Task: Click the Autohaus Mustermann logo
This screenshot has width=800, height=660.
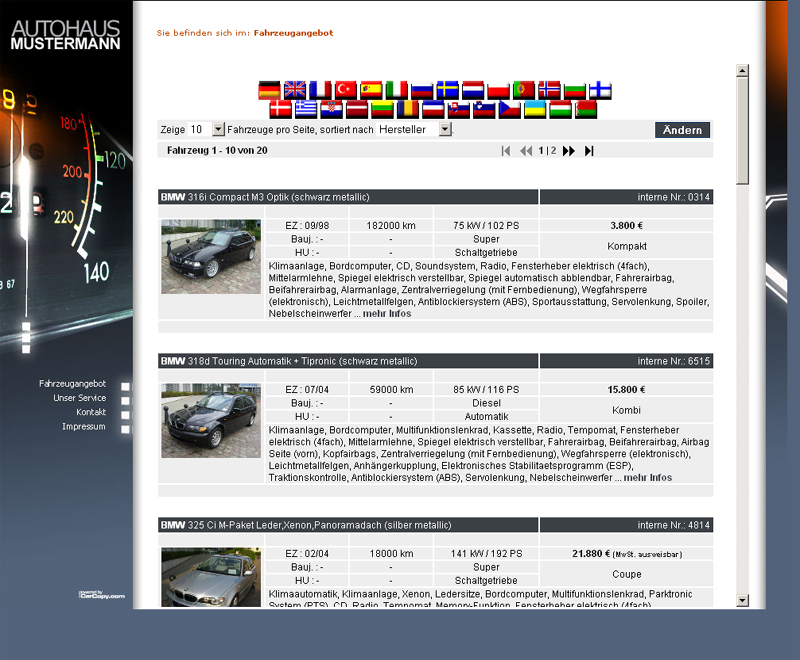Action: click(x=65, y=35)
